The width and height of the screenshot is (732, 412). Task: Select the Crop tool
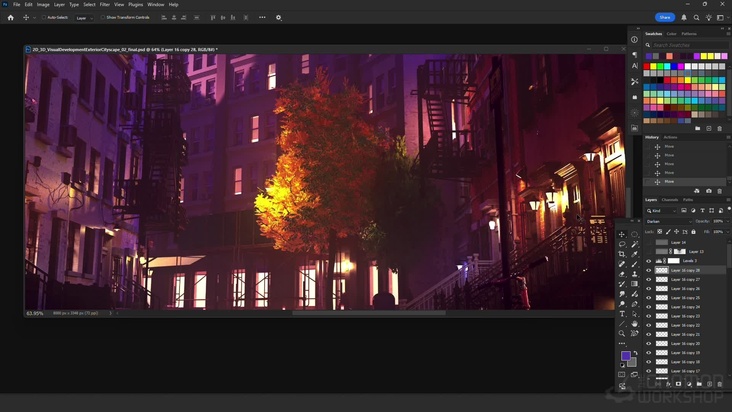622,254
